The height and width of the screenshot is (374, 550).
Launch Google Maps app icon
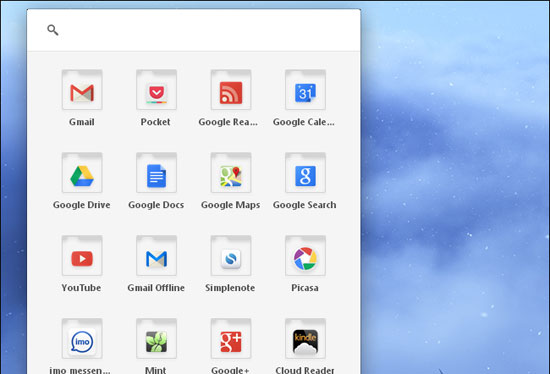click(x=231, y=173)
